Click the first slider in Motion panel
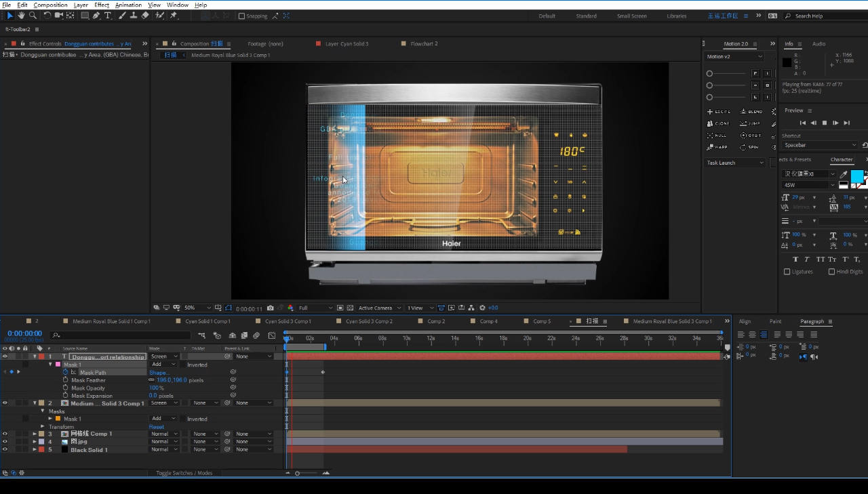The height and width of the screenshot is (494, 868). click(726, 73)
